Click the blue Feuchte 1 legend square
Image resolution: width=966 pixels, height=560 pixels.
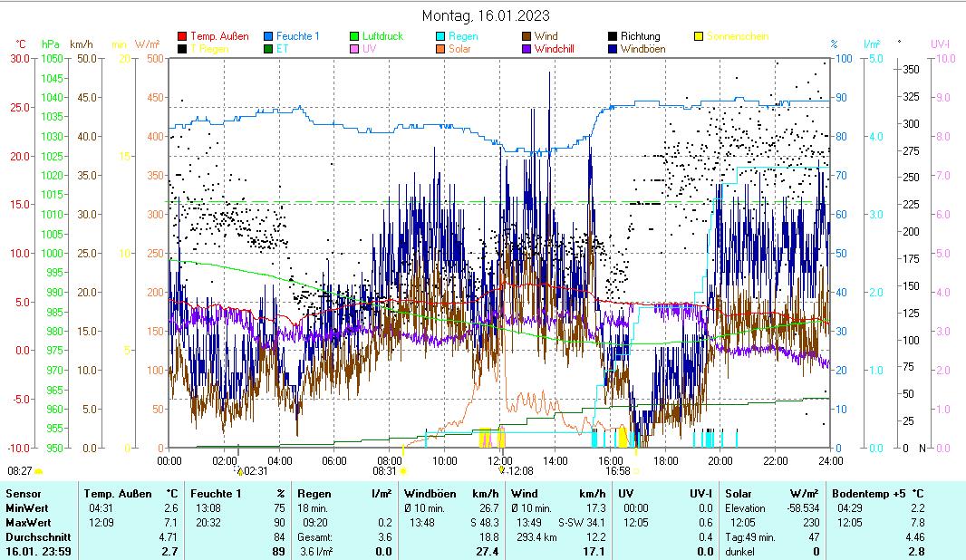(269, 37)
